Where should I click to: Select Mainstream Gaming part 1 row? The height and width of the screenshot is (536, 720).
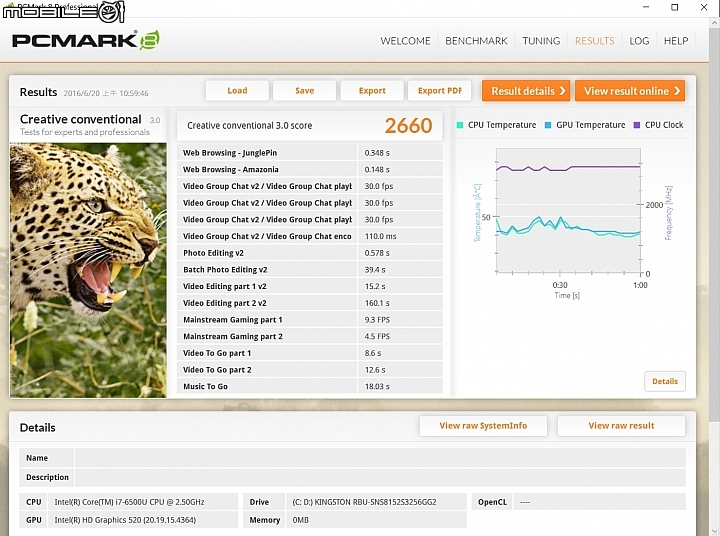point(309,319)
